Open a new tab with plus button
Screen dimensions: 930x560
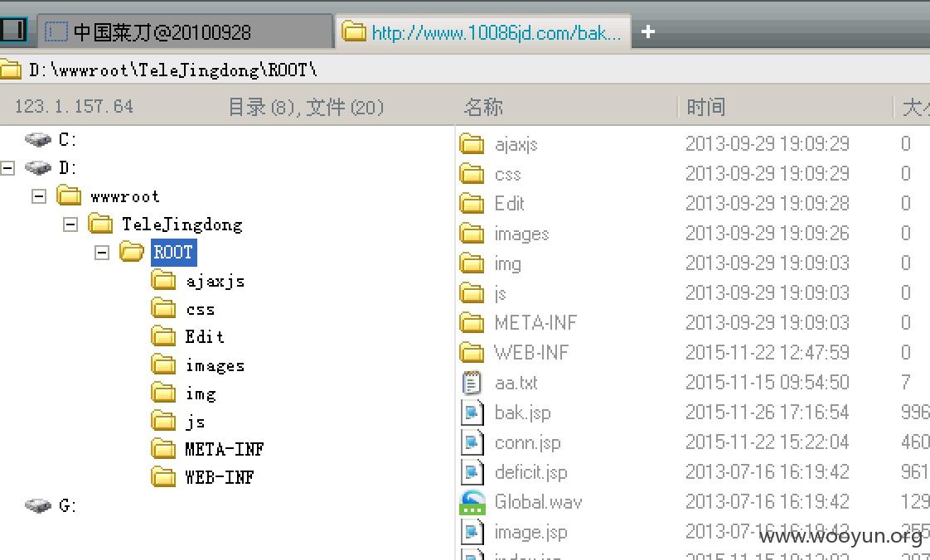[647, 32]
